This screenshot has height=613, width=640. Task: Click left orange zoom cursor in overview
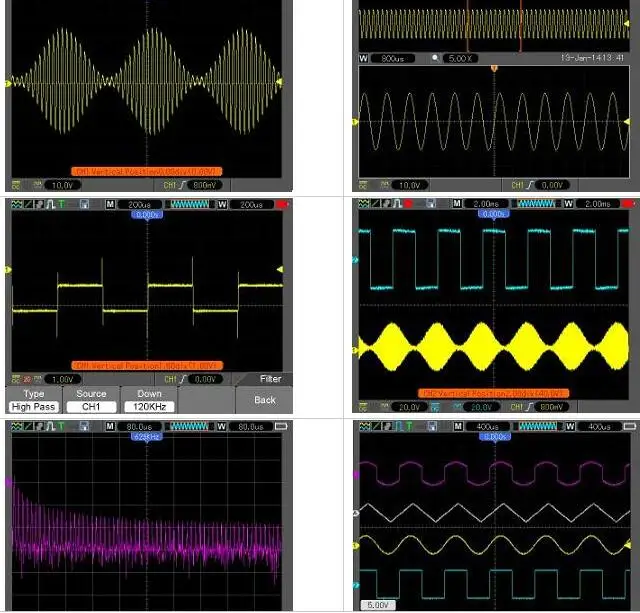(468, 26)
